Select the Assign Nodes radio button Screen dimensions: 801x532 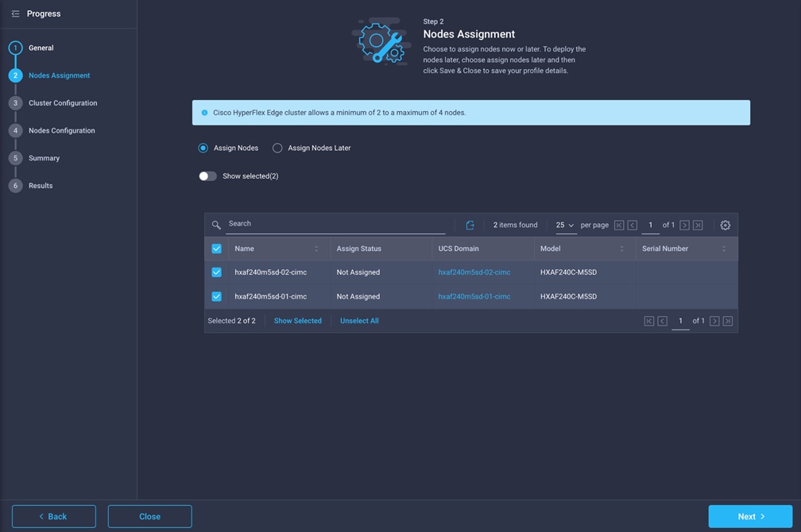point(203,148)
